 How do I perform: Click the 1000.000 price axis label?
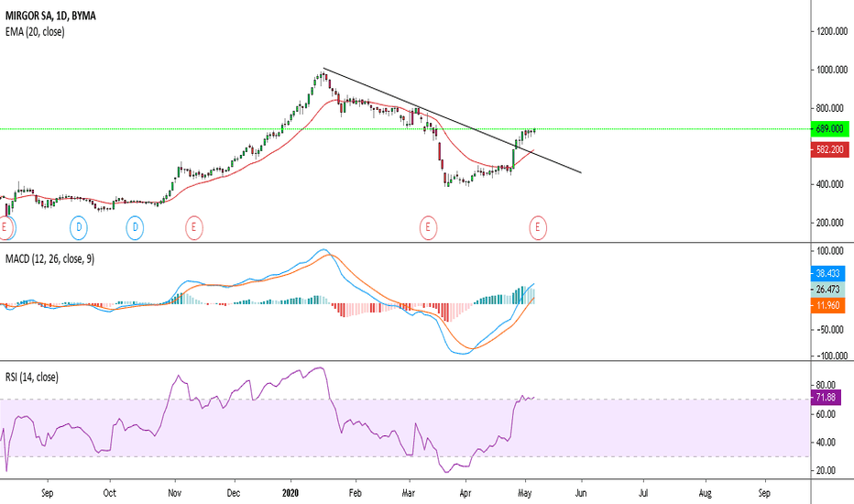coord(832,70)
